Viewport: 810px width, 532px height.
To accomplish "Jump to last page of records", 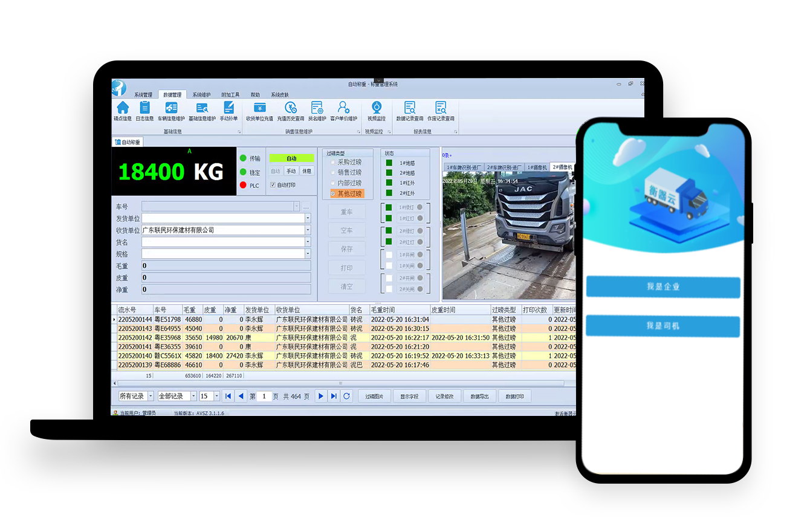I will click(334, 396).
